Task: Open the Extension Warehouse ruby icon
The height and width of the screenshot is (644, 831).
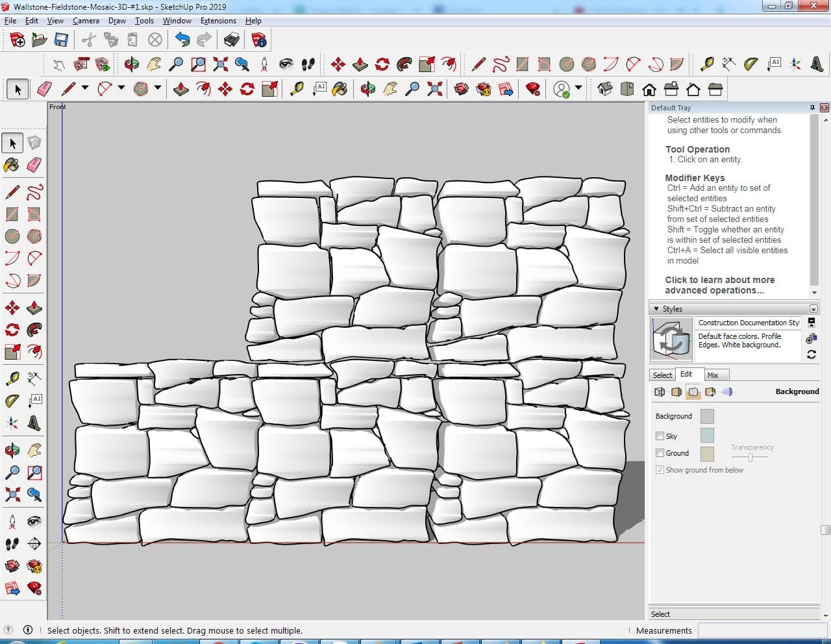Action: (533, 89)
